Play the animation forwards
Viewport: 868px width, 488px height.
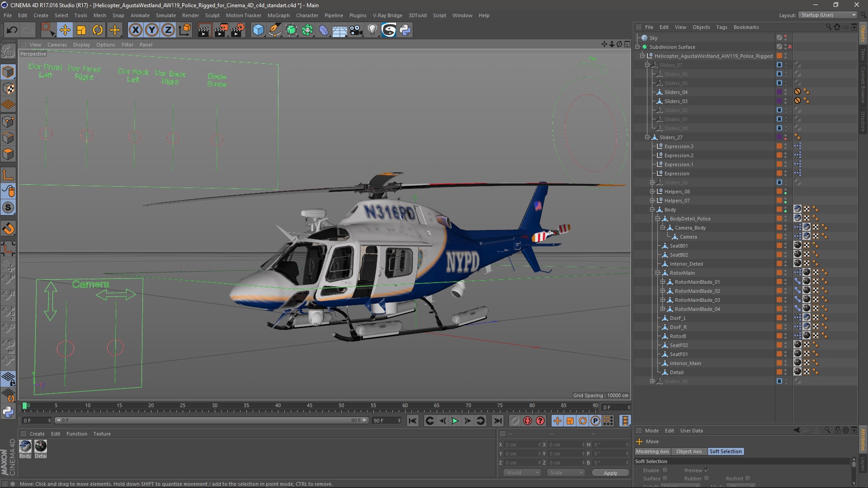455,421
